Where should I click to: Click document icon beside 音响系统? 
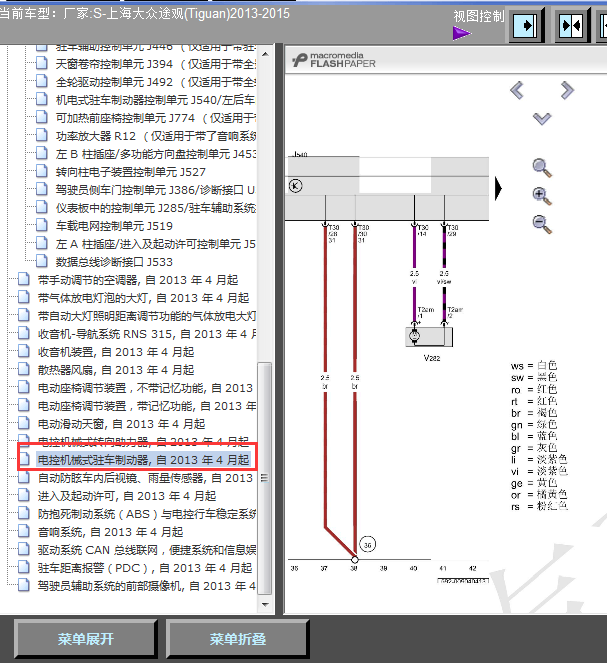pyautogui.click(x=24, y=531)
